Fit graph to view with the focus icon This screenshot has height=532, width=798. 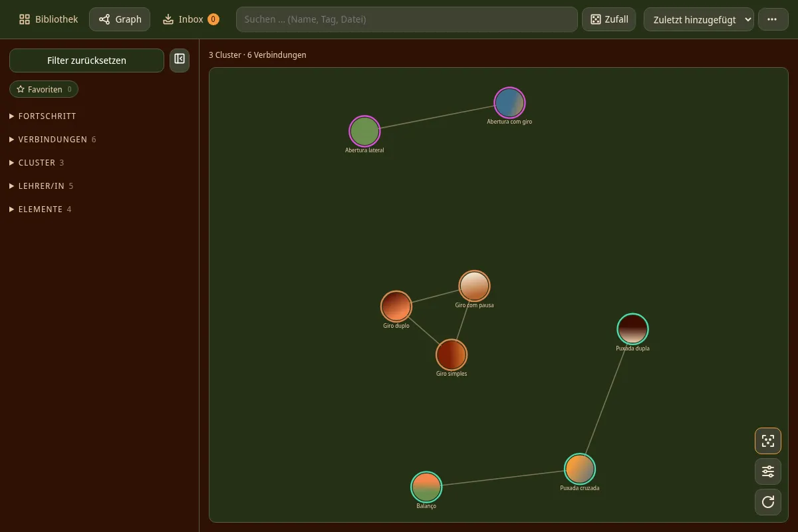(768, 441)
